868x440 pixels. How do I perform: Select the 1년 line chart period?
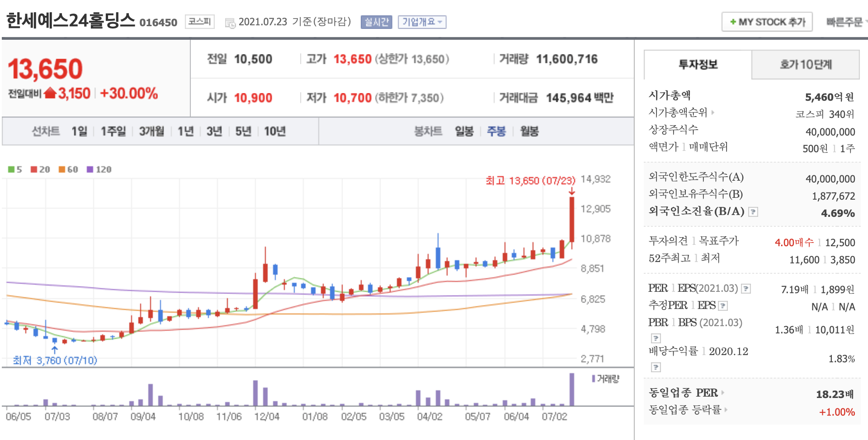(x=185, y=131)
